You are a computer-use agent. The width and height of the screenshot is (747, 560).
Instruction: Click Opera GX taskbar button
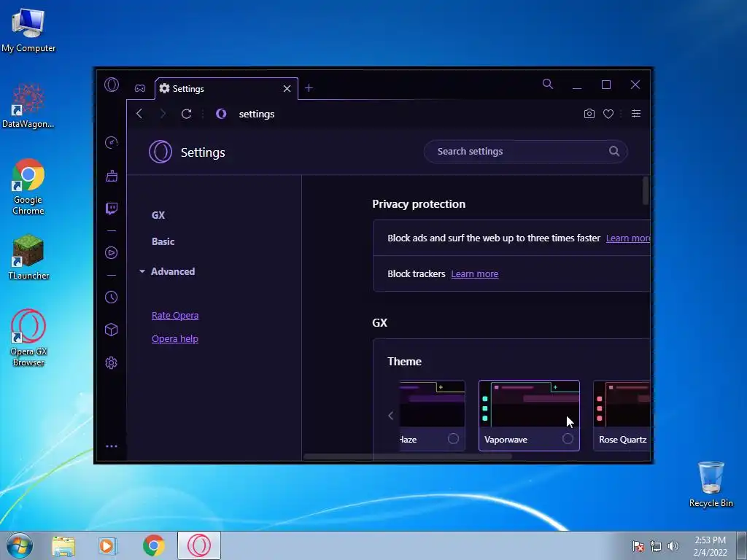pos(199,545)
